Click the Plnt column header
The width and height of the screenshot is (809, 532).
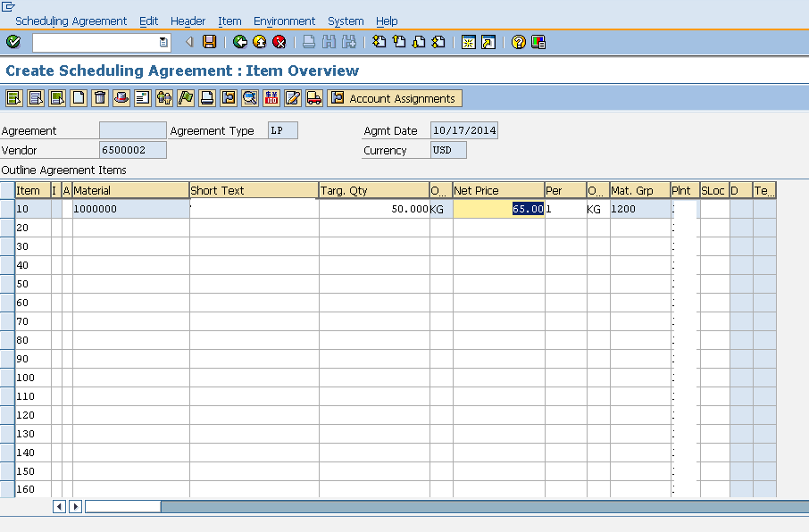(x=685, y=190)
